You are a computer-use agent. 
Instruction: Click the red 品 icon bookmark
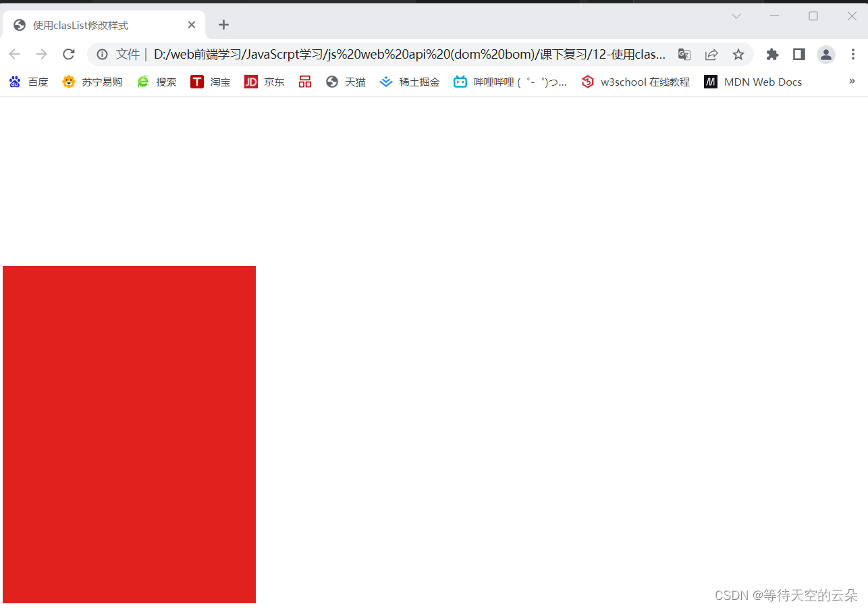[x=305, y=82]
